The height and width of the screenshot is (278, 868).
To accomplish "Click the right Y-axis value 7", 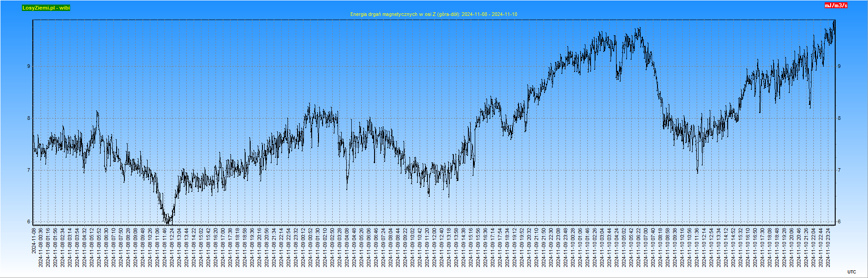I will click(x=839, y=170).
